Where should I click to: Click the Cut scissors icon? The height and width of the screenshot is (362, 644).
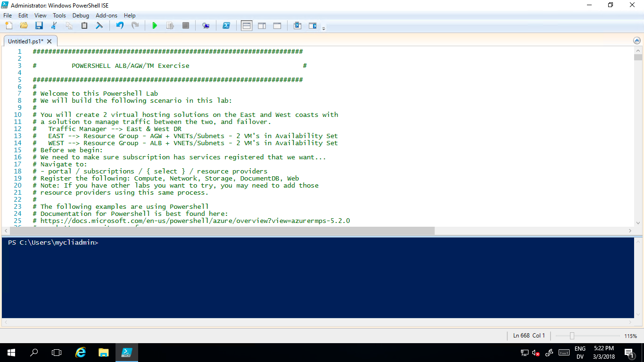point(54,25)
